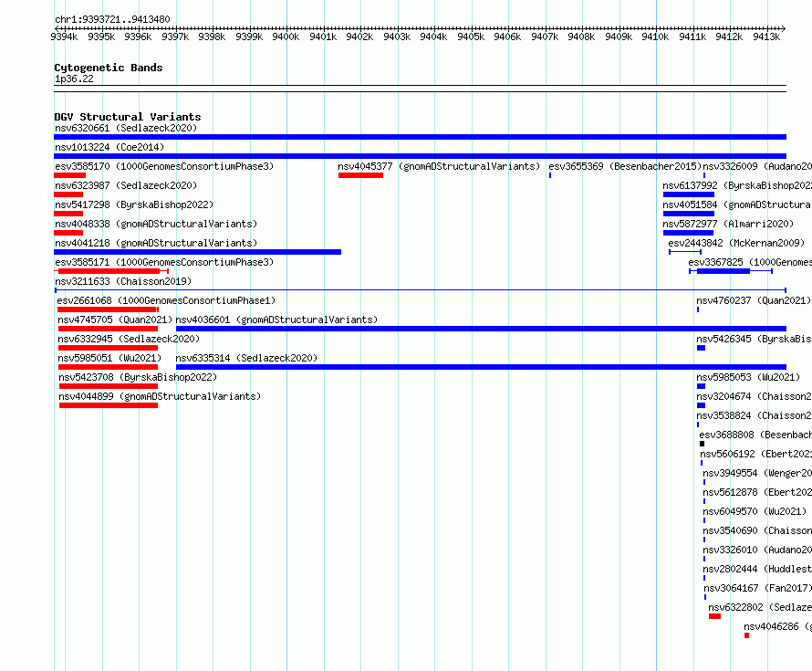The width and height of the screenshot is (812, 671).
Task: Select the nsv5985051 (Wu2021) label
Action: pos(109,358)
